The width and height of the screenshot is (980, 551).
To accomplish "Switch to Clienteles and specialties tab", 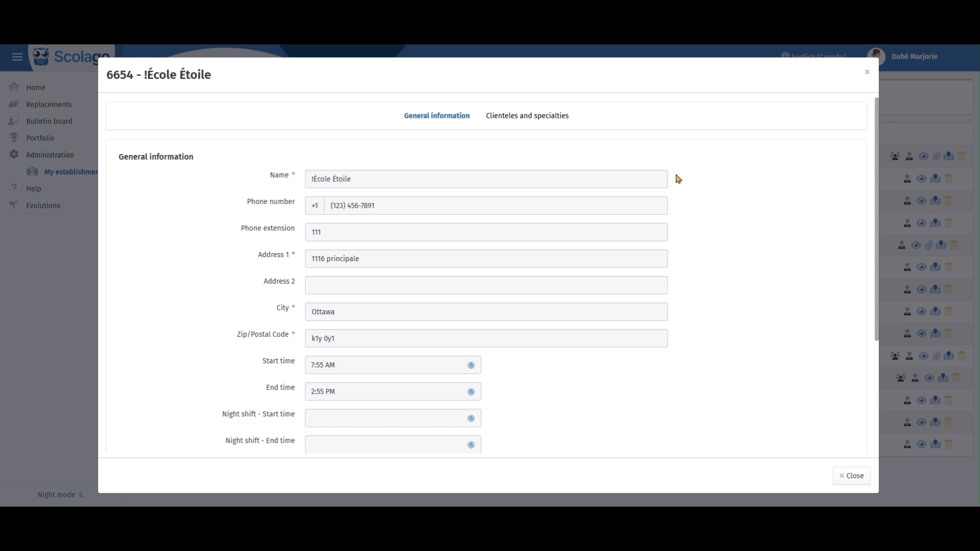I will click(527, 116).
